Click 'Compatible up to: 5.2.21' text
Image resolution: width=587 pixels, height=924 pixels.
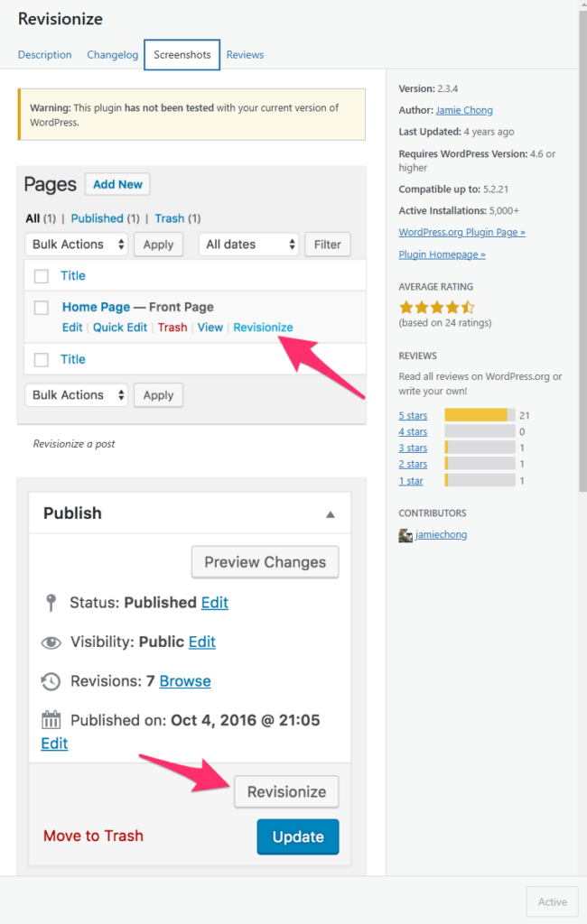453,189
